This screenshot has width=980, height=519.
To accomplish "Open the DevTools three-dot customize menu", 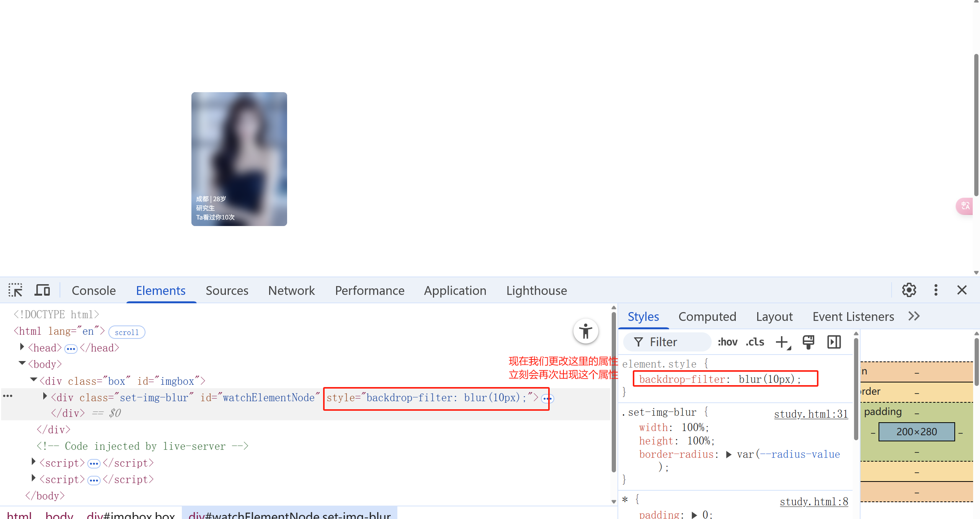I will (936, 290).
